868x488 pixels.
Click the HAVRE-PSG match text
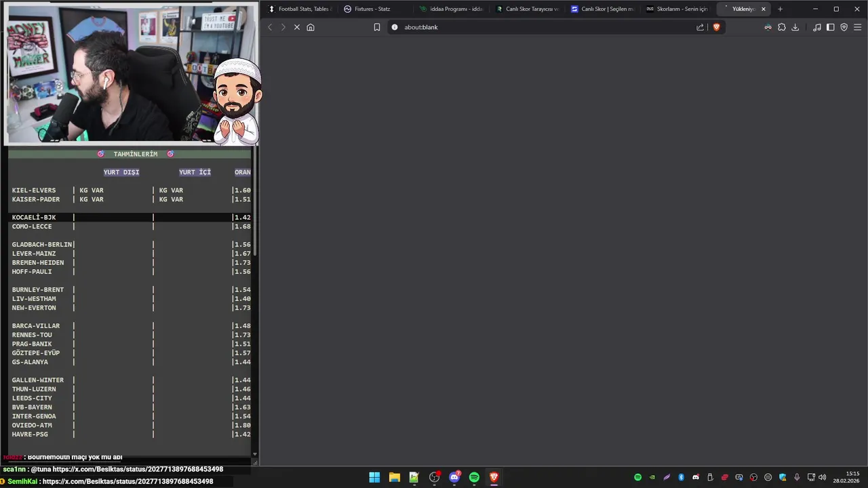[30, 434]
